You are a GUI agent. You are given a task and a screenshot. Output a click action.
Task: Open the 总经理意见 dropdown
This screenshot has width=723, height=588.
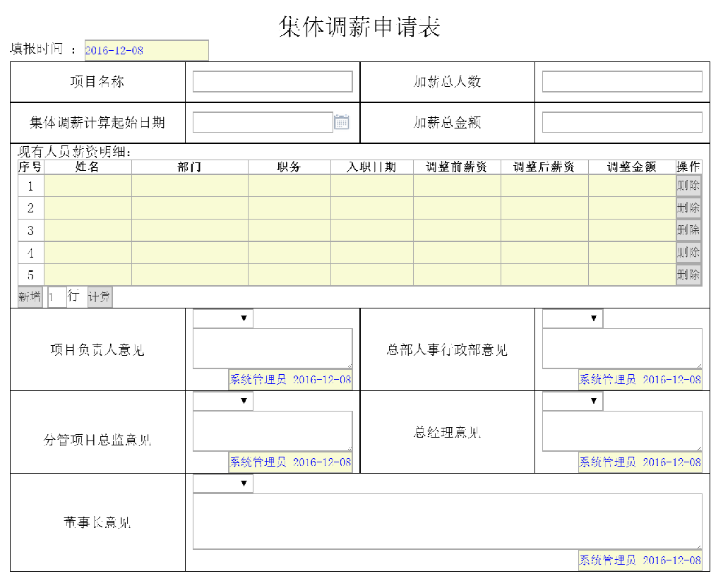[572, 401]
